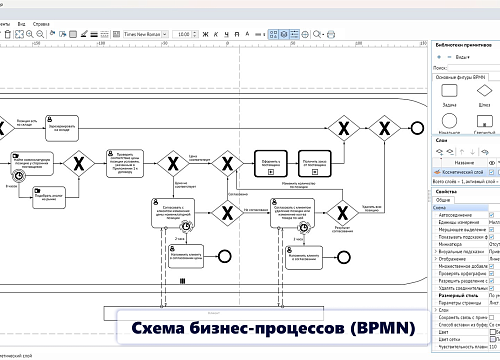Toggle italic К text formatting
Viewport: 500px width, 360px height.
pos(216,34)
